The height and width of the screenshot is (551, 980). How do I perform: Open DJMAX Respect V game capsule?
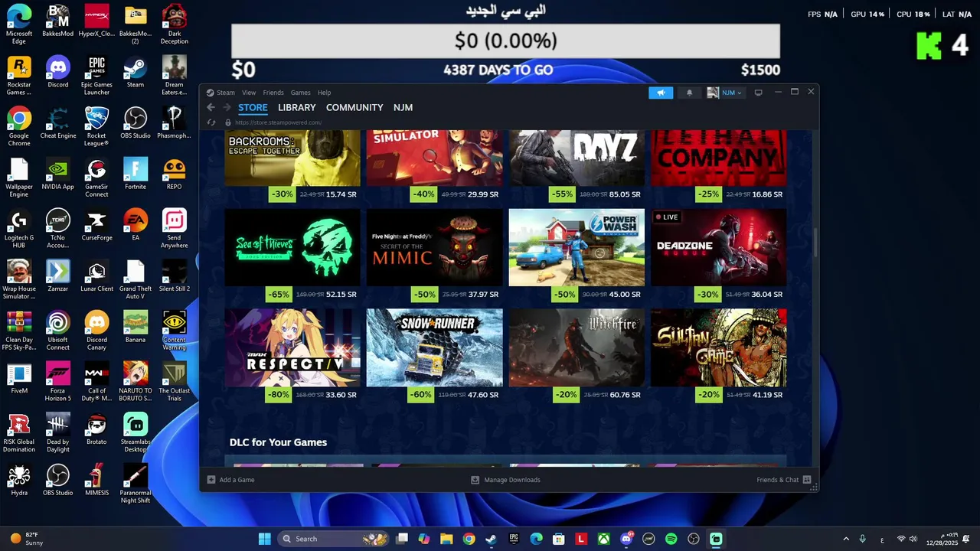point(292,347)
